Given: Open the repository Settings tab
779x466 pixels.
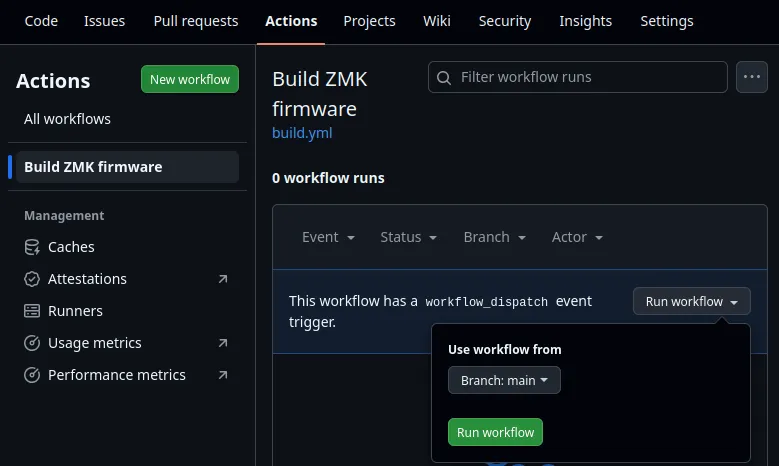Looking at the screenshot, I should pyautogui.click(x=667, y=21).
